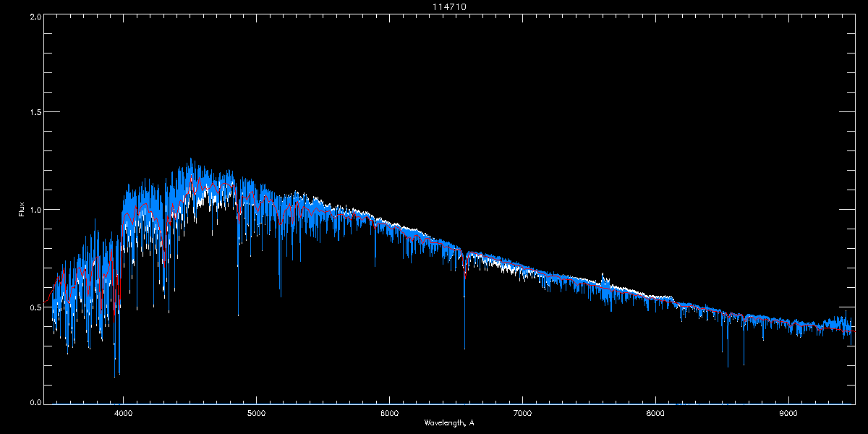
Task: Mark the deepest absorption dip bottom just below 4000
Action: click(114, 376)
